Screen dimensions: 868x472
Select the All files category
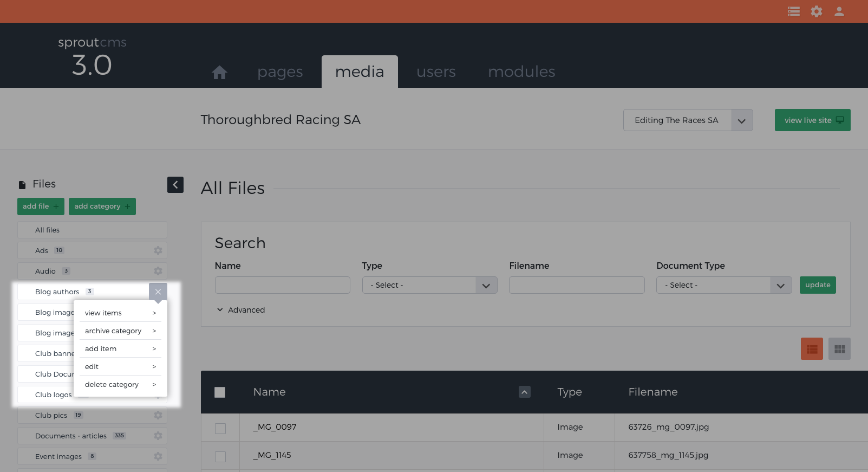[92, 230]
